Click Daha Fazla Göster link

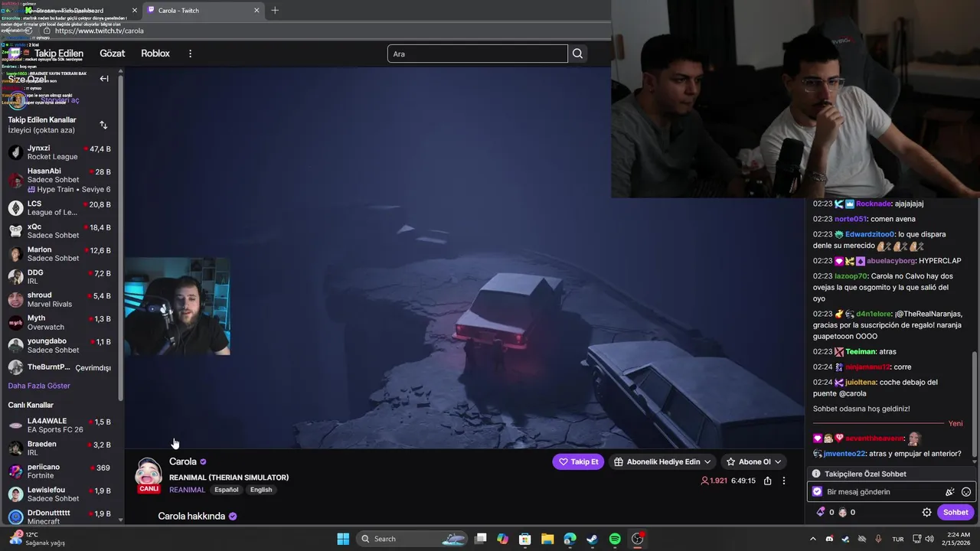tap(39, 386)
